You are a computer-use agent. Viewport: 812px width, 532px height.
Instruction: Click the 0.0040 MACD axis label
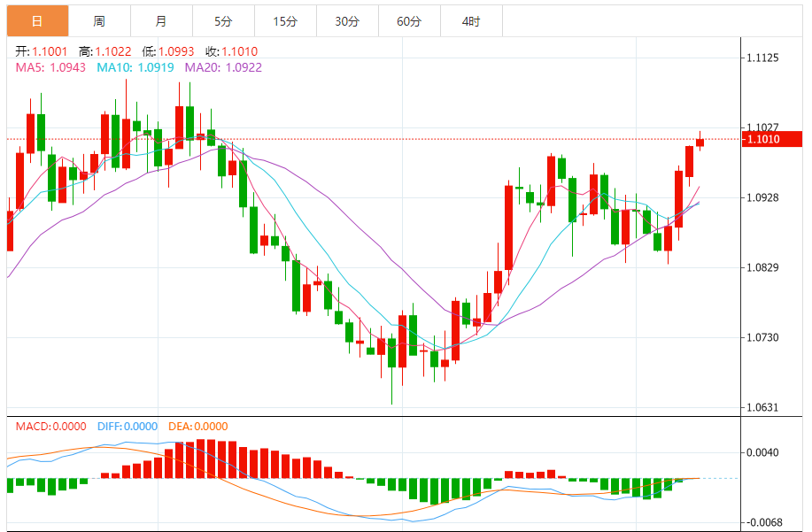point(762,453)
